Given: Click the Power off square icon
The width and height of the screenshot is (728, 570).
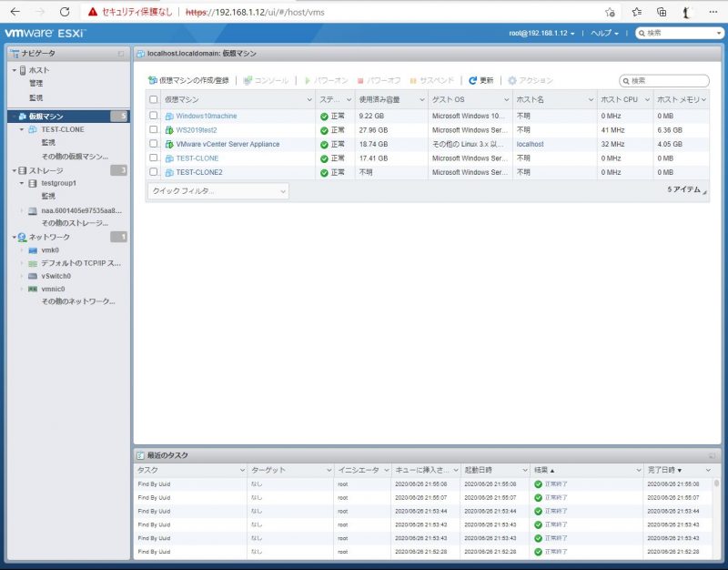Looking at the screenshot, I should tap(360, 81).
